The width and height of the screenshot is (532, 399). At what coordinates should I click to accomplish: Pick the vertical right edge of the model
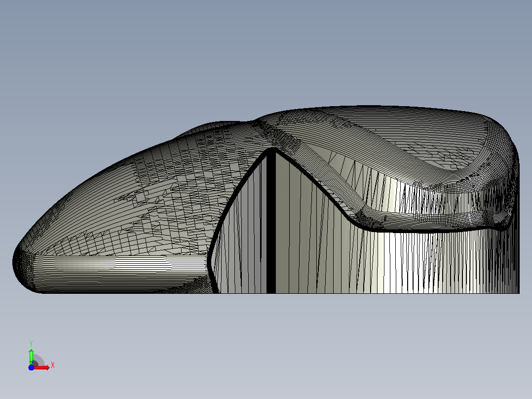click(x=519, y=224)
